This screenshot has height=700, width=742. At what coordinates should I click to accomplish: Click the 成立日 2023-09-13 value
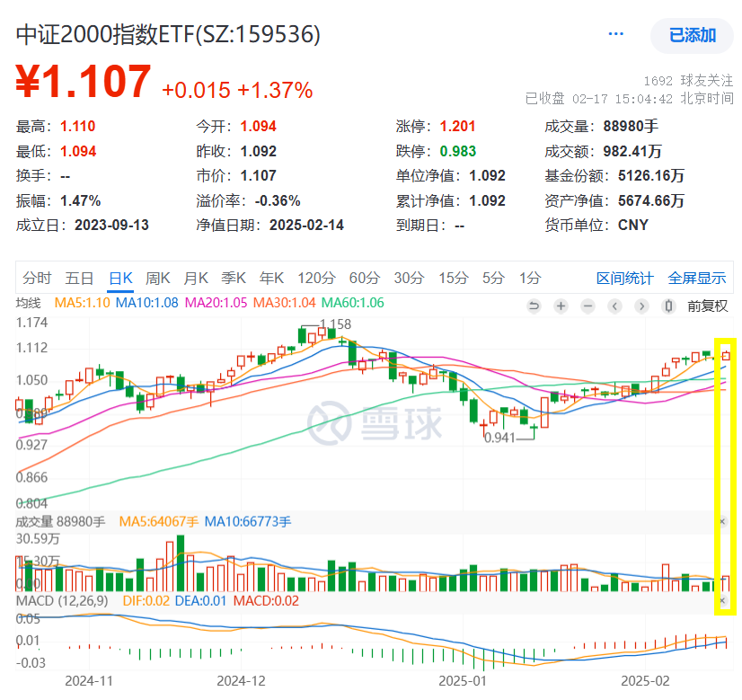[x=111, y=225]
